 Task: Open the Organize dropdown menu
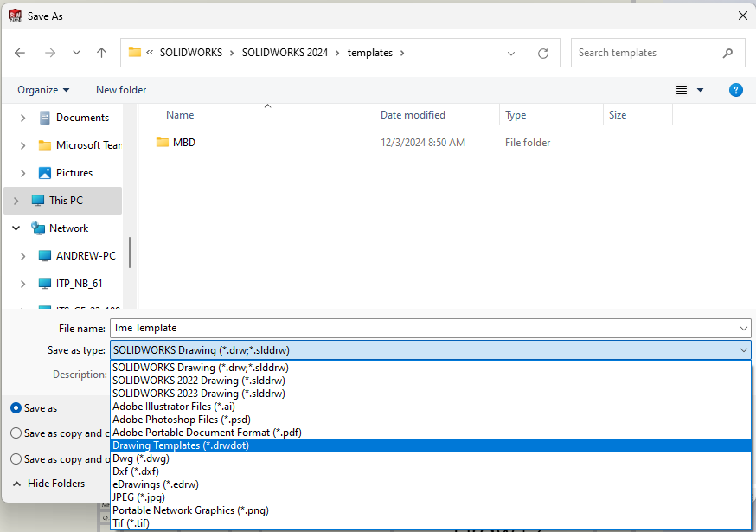tap(43, 90)
